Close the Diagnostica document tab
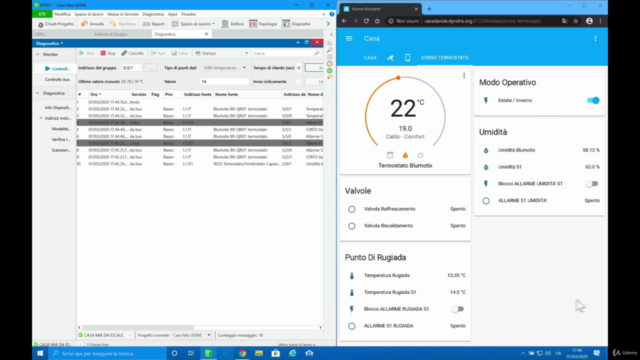Screen dimensions: 640x360 [x=206, y=34]
